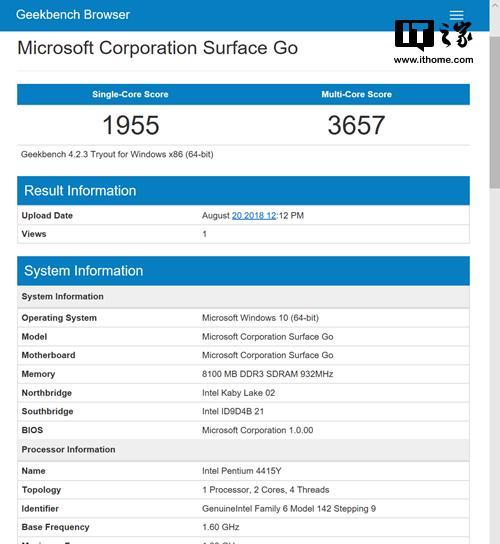Image resolution: width=500 pixels, height=544 pixels.
Task: Select the 1955 single-core score value
Action: click(x=131, y=125)
